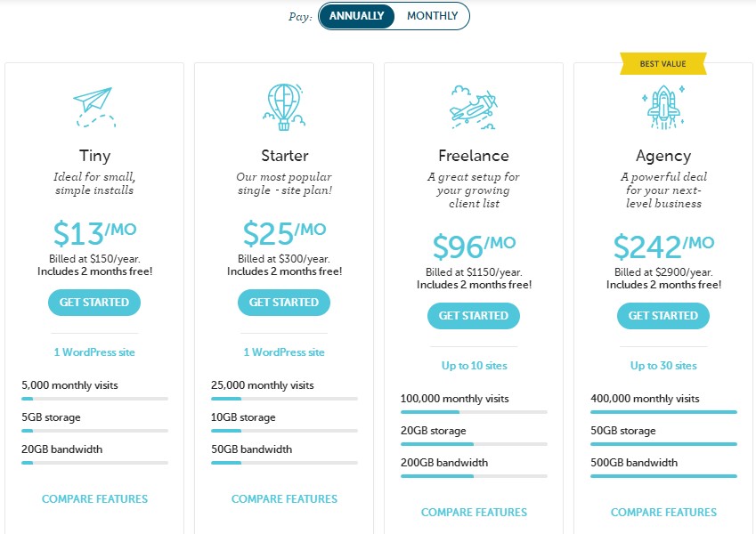Expand Compare Features under Starter
756x534 pixels.
(x=284, y=499)
